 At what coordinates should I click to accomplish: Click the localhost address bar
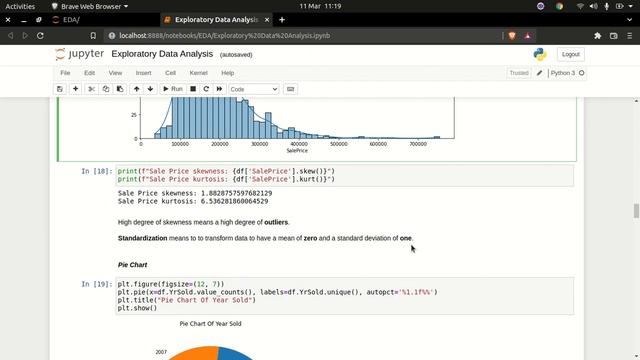302,36
